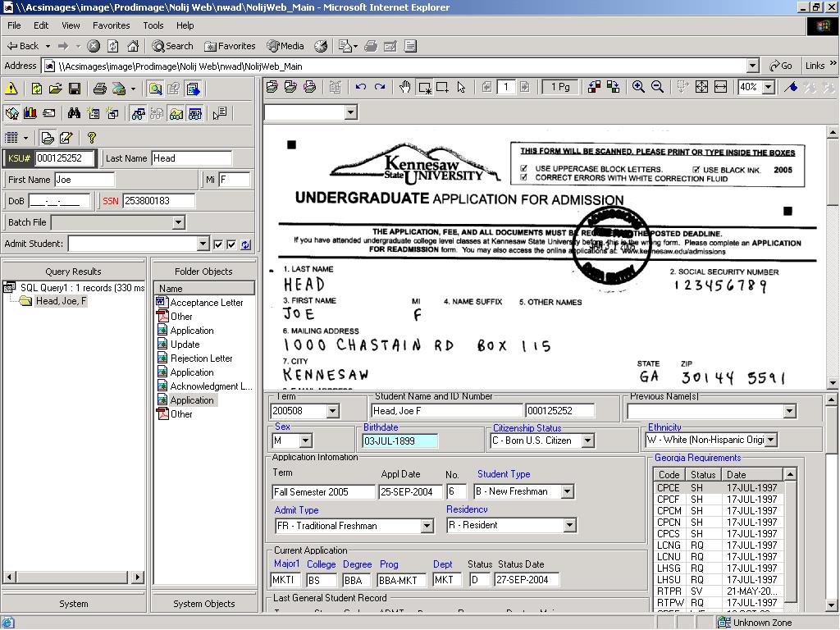Click the yellow warning triangle icon
This screenshot has width=840, height=630.
[11, 89]
